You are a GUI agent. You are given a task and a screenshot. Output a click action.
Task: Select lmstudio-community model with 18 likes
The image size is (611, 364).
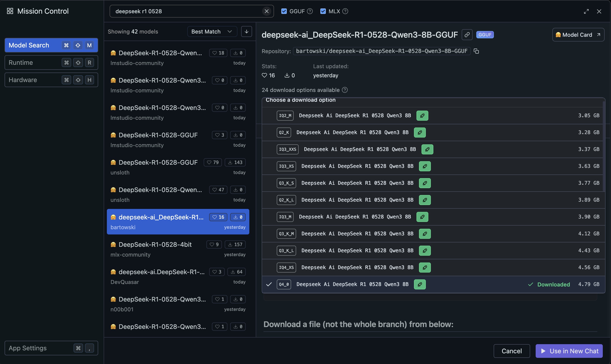click(x=178, y=58)
